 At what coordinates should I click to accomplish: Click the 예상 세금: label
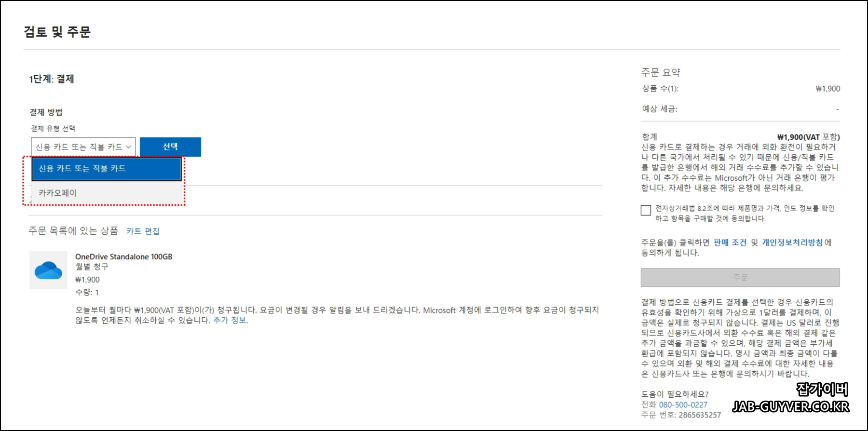(660, 109)
